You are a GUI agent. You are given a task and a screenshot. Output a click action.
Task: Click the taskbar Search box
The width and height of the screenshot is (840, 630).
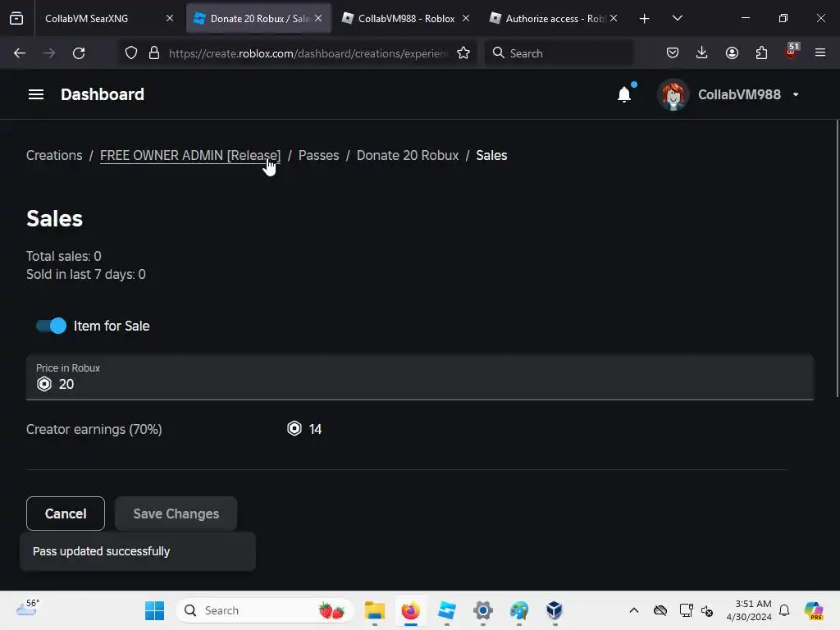[x=265, y=610]
